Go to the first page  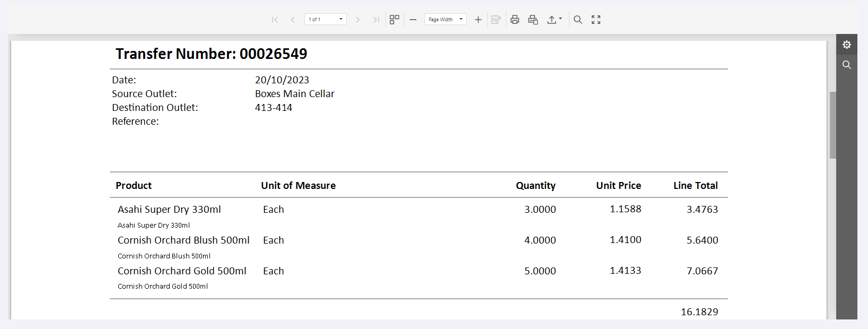click(275, 20)
